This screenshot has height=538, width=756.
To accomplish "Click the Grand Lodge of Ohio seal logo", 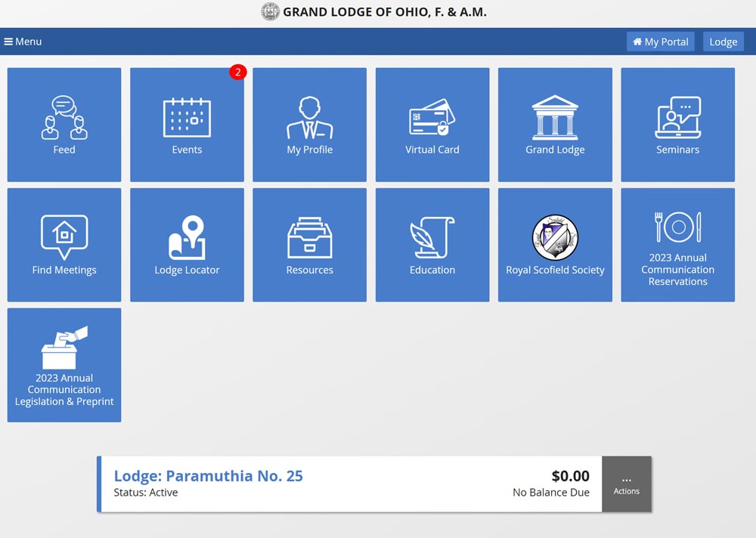I will pos(270,11).
